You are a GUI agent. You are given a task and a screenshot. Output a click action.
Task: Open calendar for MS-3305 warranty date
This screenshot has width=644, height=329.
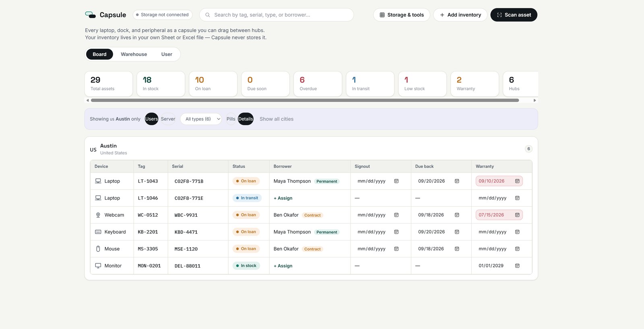coord(517,249)
